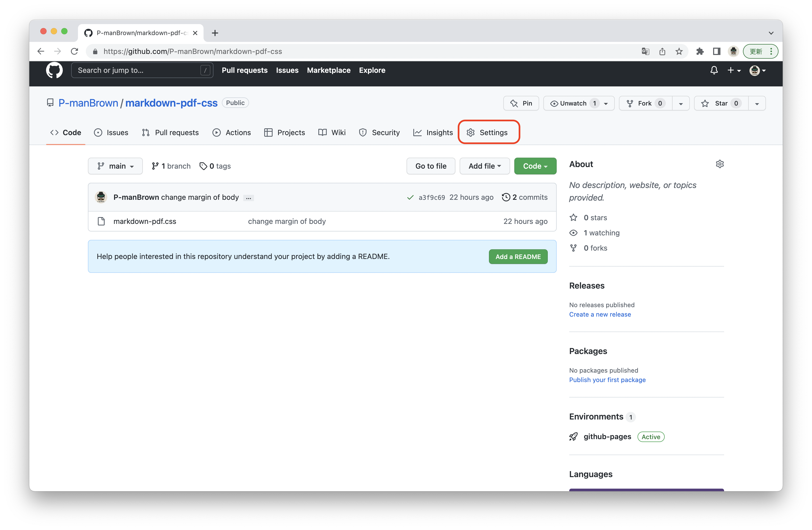812x530 pixels.
Task: Click the Add a README button
Action: tap(518, 257)
